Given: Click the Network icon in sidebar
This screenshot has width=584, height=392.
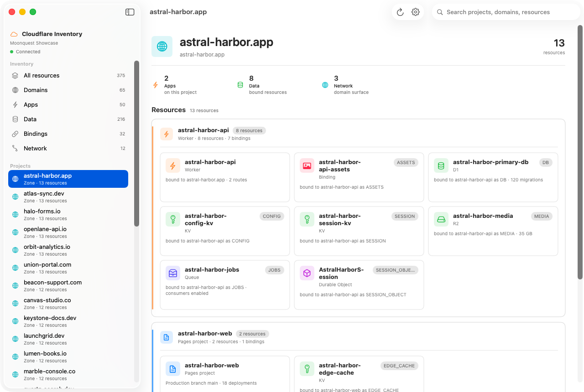Looking at the screenshot, I should click(x=15, y=149).
